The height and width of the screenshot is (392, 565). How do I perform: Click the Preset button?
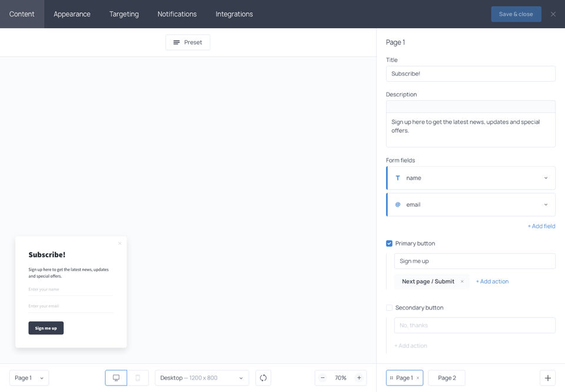pyautogui.click(x=188, y=42)
